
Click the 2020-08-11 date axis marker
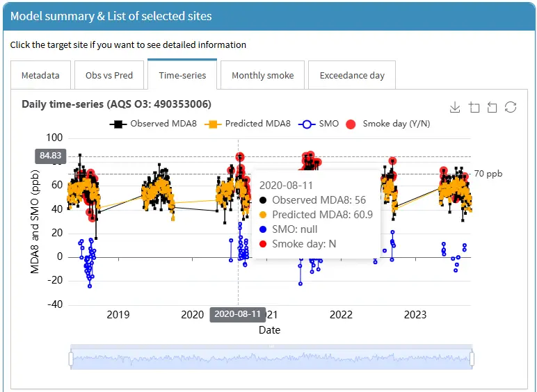pos(238,314)
